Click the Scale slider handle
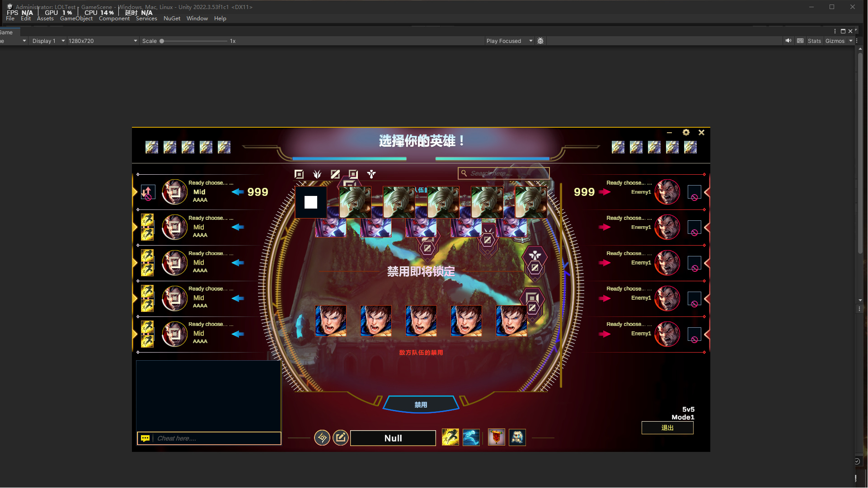 162,41
